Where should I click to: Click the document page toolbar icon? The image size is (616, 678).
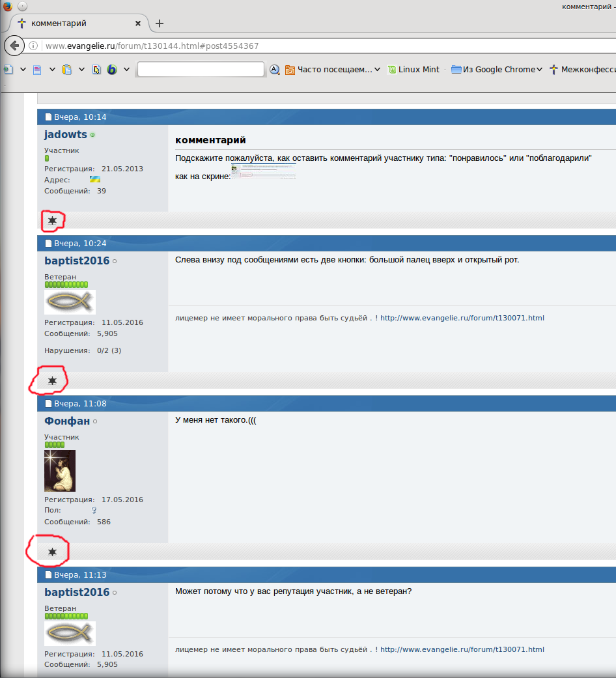[x=37, y=70]
